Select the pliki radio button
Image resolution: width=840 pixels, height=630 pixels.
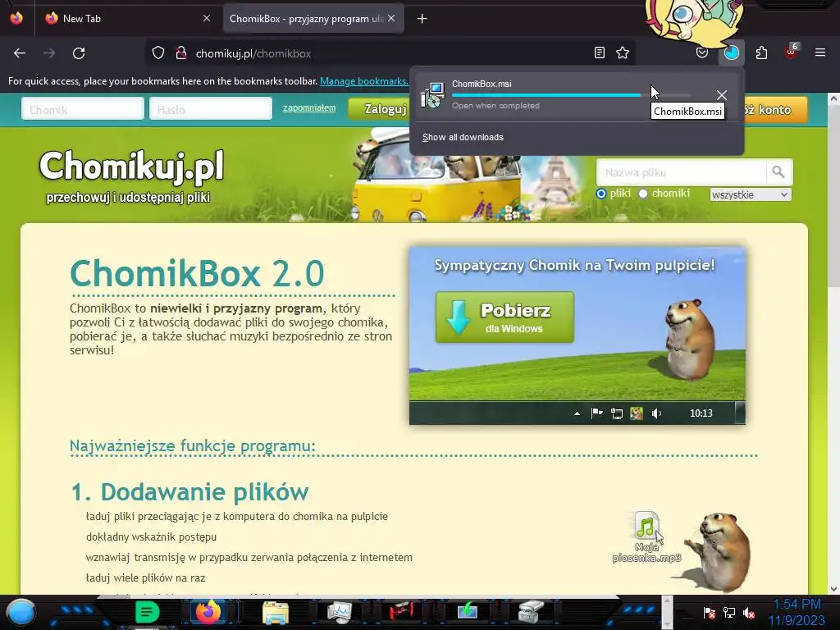[601, 194]
